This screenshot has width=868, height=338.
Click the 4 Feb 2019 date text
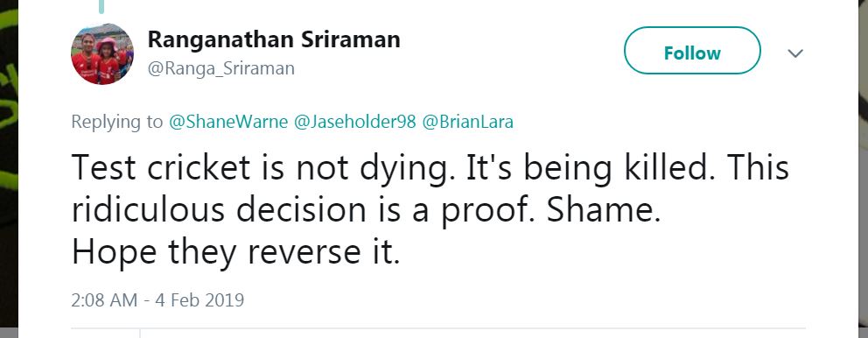[199, 299]
